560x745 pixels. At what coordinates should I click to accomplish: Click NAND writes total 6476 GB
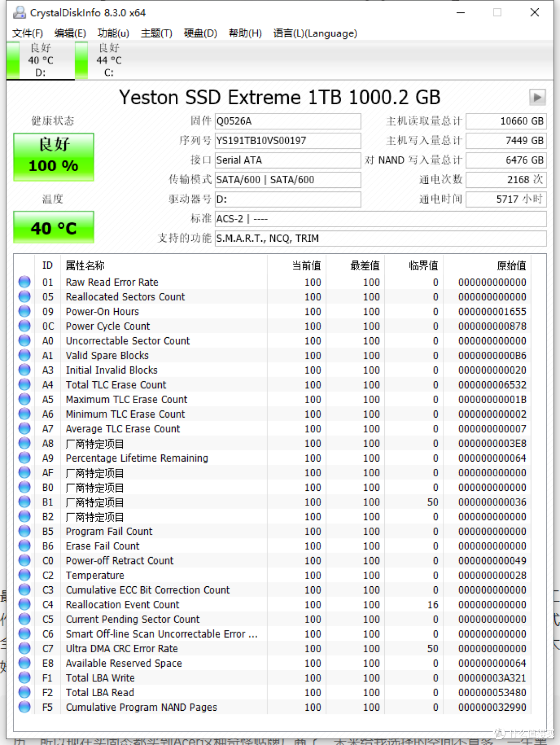click(x=506, y=160)
